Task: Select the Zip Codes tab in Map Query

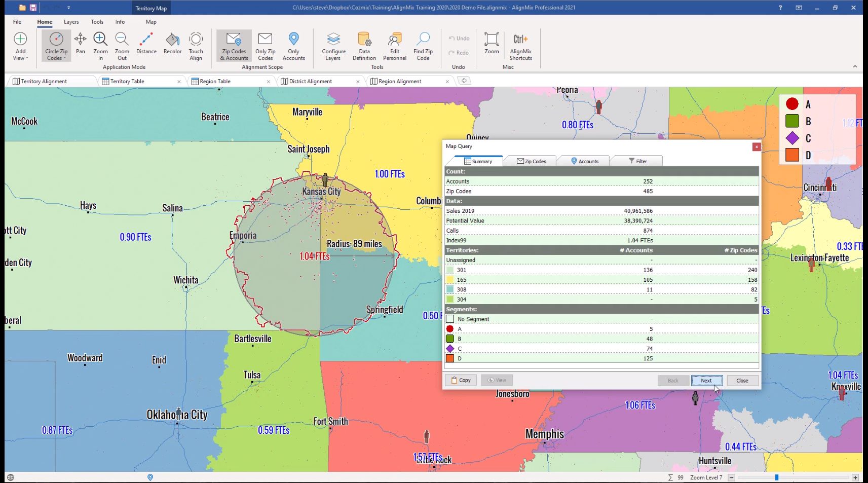Action: pos(531,161)
